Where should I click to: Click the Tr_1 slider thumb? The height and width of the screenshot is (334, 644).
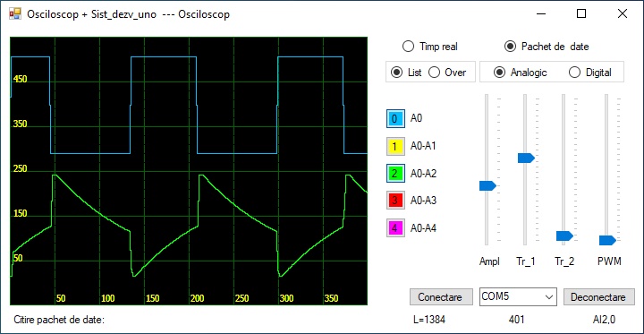tap(526, 158)
